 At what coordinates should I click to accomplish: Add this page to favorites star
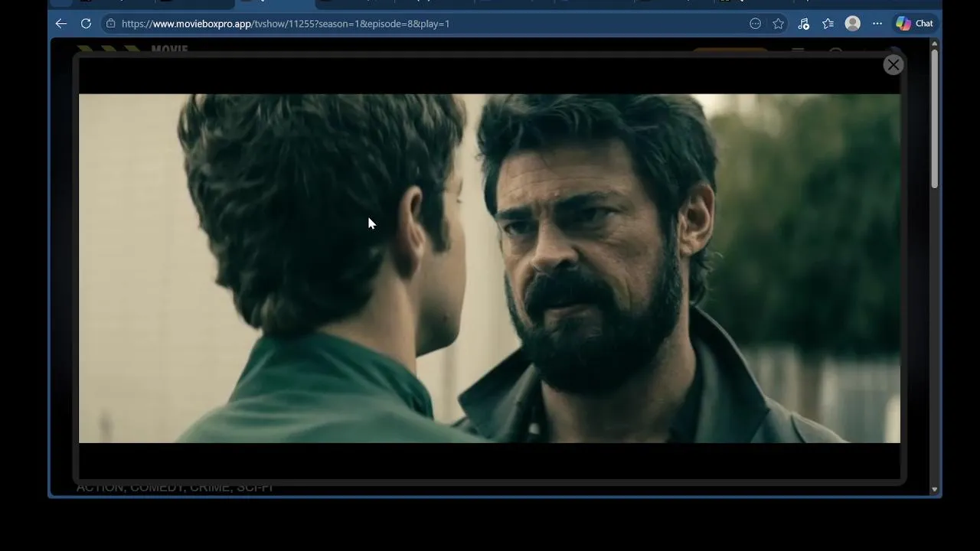point(778,24)
